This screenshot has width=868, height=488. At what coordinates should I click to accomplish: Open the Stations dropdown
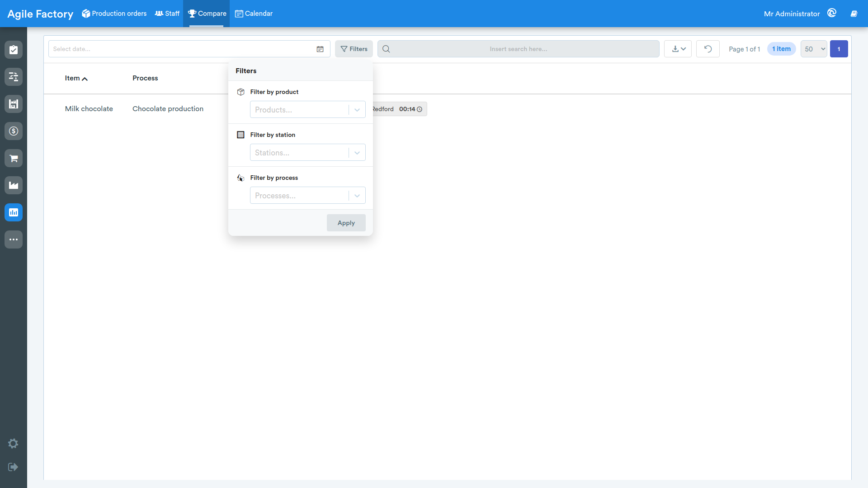(x=308, y=152)
